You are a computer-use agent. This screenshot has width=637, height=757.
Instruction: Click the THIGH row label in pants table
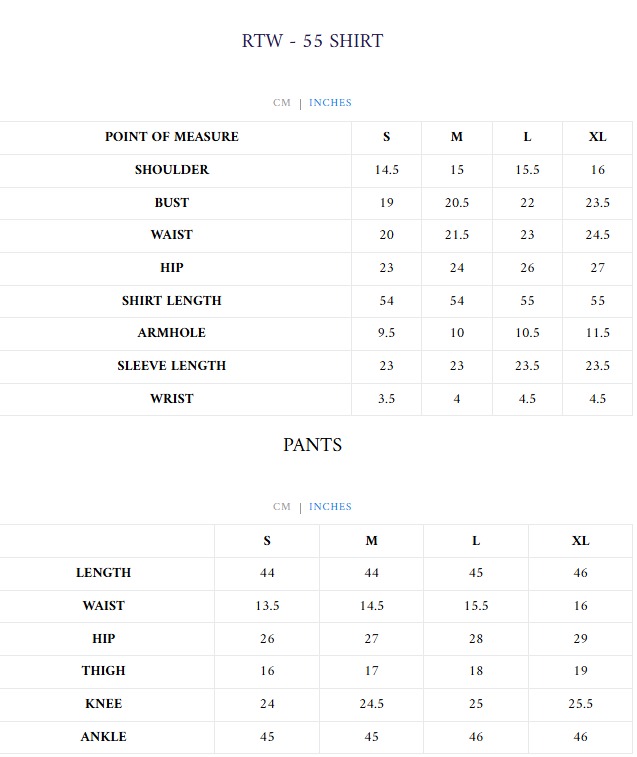click(104, 671)
